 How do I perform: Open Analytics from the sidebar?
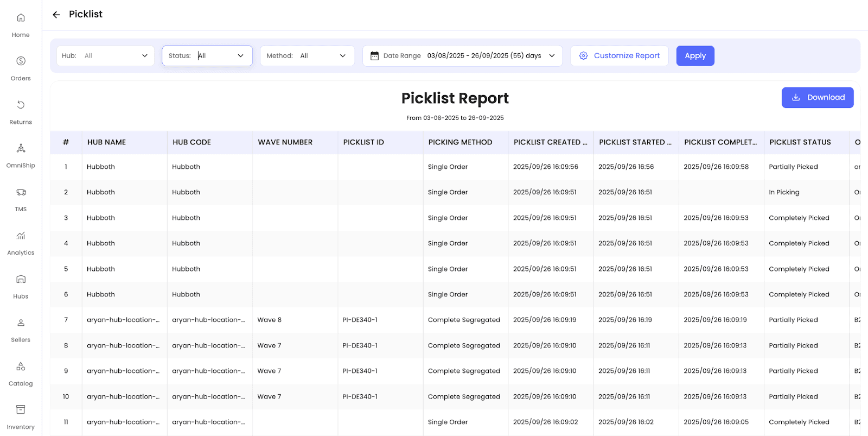coord(21,242)
